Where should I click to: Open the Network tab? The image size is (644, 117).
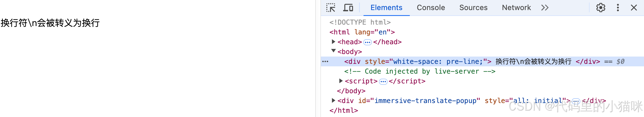(516, 8)
